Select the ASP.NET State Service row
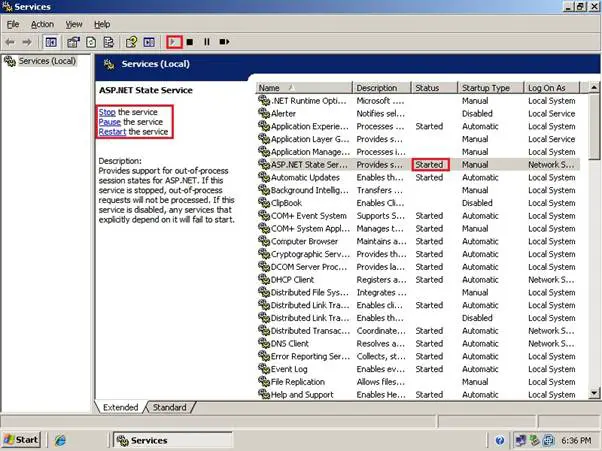Image resolution: width=602 pixels, height=451 pixels. point(418,164)
